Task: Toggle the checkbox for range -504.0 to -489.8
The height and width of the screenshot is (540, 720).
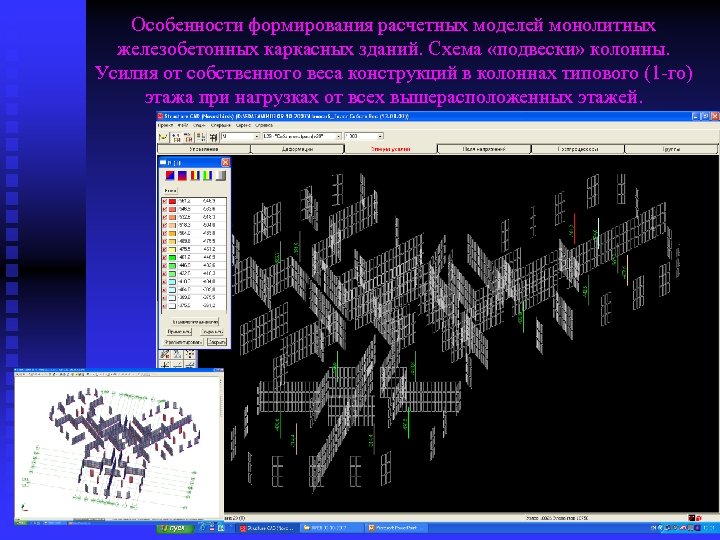Action: pyautogui.click(x=165, y=233)
